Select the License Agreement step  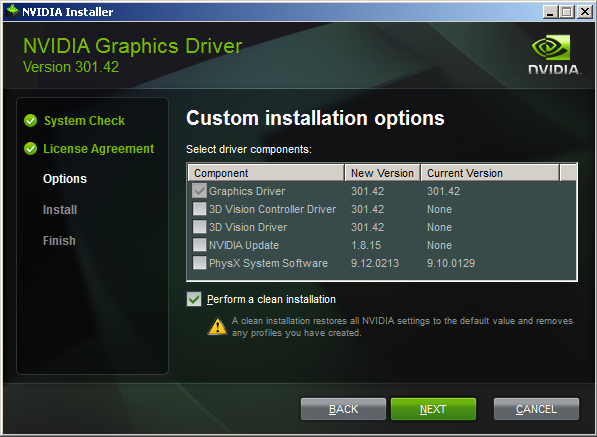[x=99, y=148]
